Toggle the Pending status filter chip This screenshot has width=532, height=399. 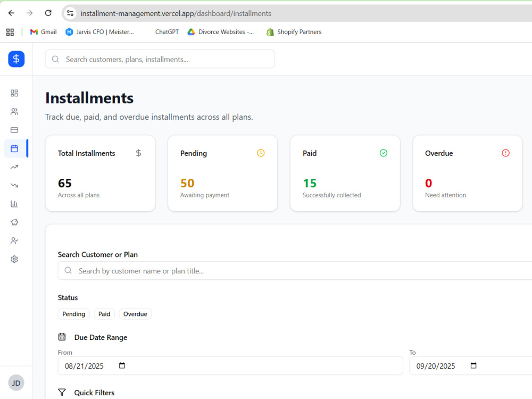[x=73, y=314]
